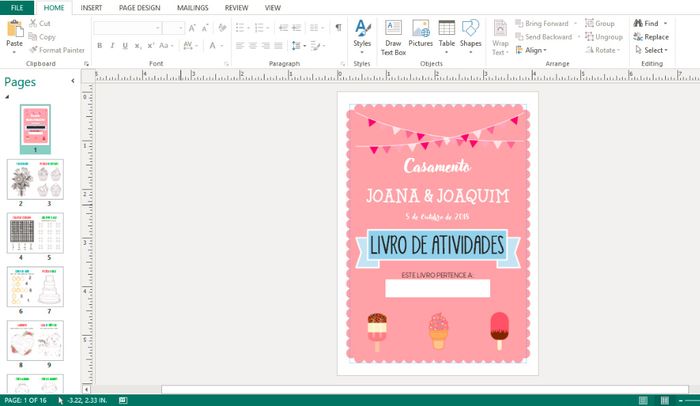Select the pages 2-3 spread thumbnail
Image resolution: width=700 pixels, height=406 pixels.
pyautogui.click(x=36, y=179)
